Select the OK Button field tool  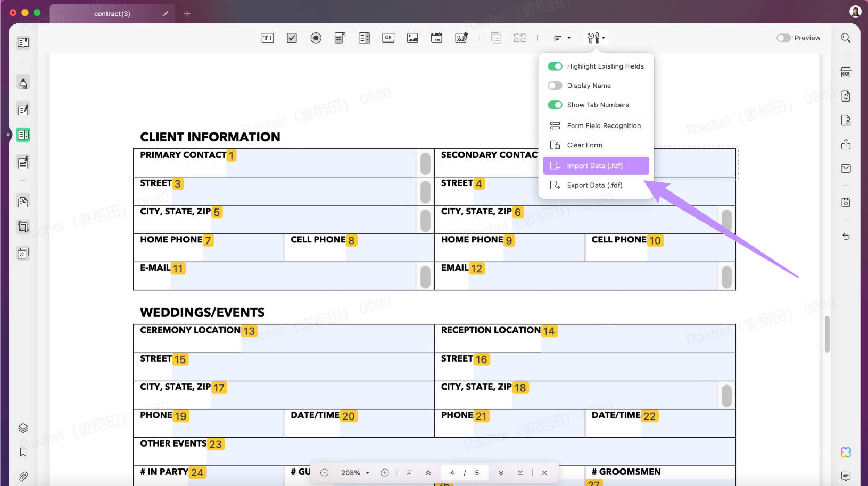pyautogui.click(x=388, y=38)
